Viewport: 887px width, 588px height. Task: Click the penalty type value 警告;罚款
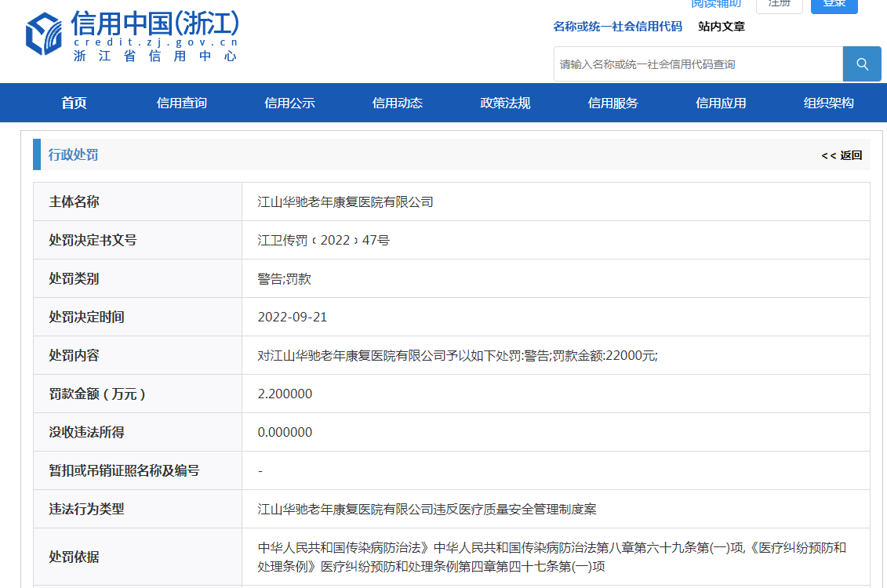(285, 279)
